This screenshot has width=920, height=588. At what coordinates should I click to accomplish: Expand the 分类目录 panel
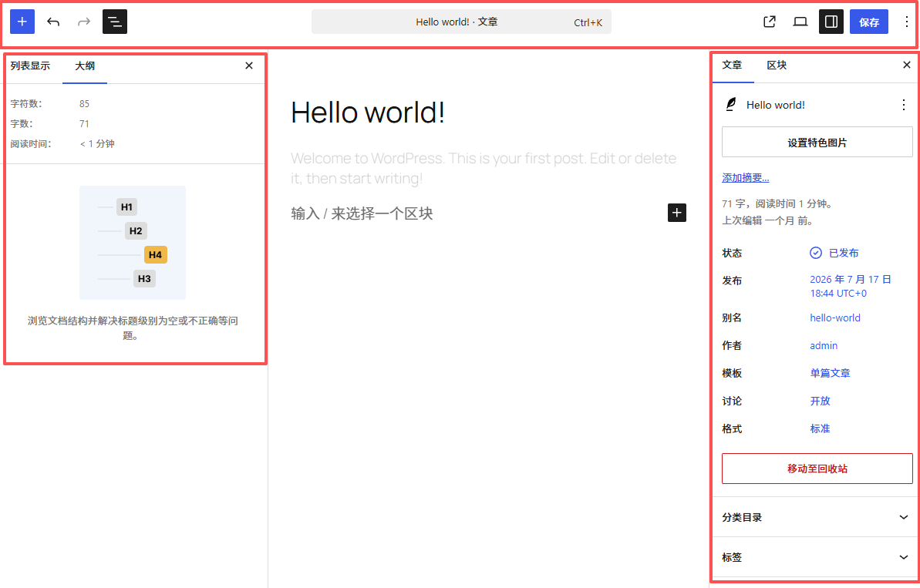tap(815, 517)
